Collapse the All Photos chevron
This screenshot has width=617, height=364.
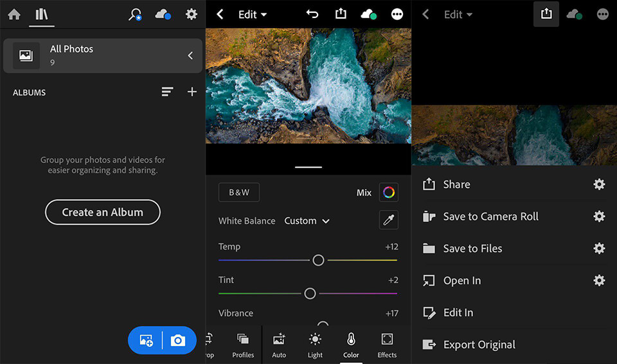[x=190, y=56]
